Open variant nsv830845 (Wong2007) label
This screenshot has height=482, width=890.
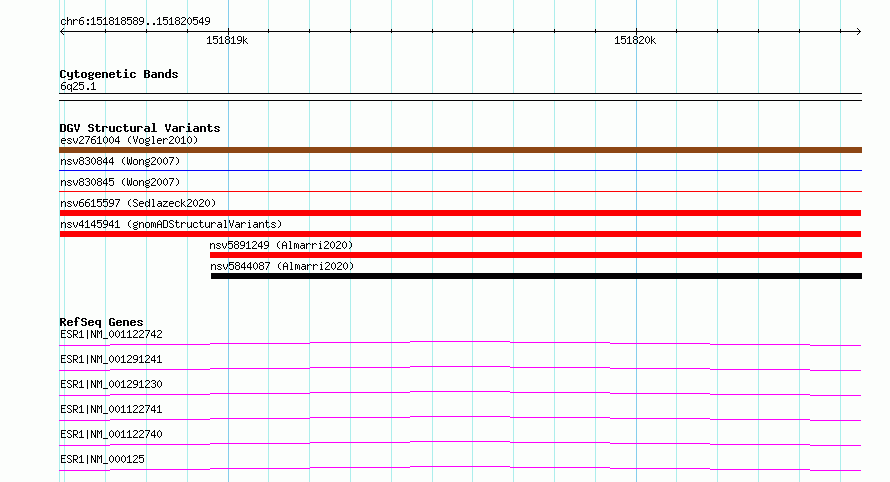pos(120,182)
